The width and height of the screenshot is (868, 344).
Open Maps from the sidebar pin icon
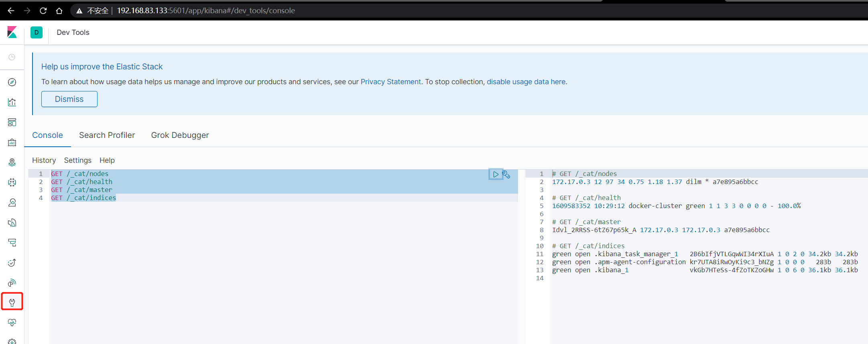(12, 162)
